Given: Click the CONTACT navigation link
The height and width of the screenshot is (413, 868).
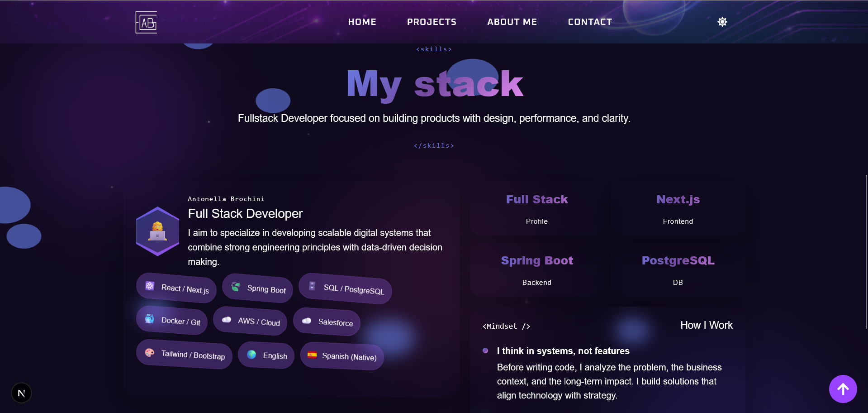Looking at the screenshot, I should (590, 21).
